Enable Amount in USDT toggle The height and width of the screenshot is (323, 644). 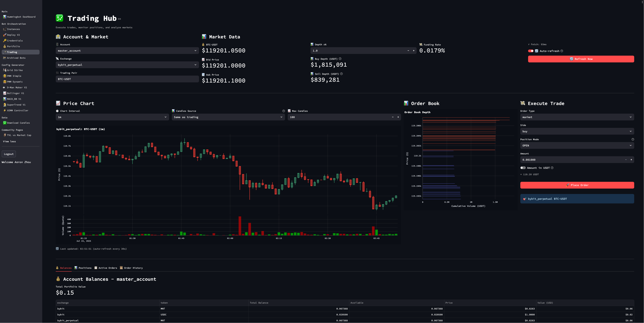point(523,168)
